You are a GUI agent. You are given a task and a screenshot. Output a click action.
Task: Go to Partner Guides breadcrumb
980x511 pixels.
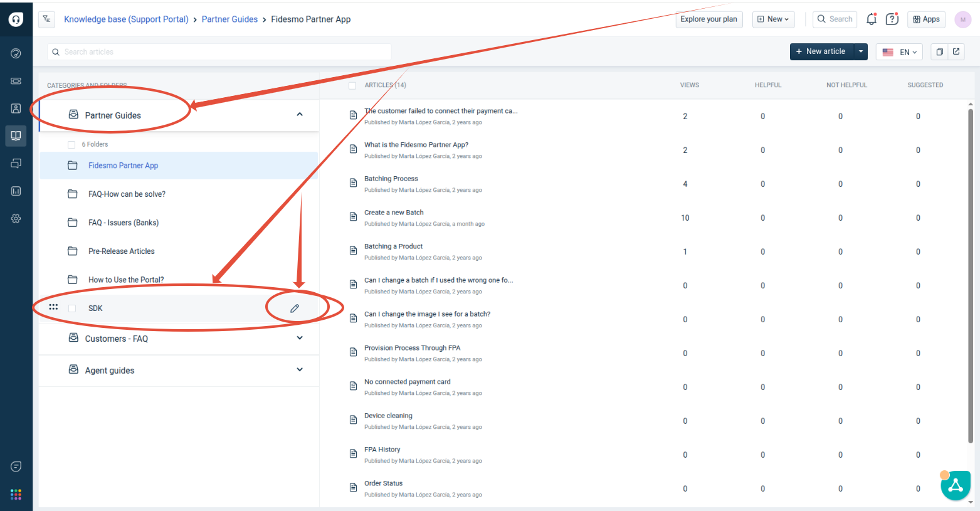[229, 19]
